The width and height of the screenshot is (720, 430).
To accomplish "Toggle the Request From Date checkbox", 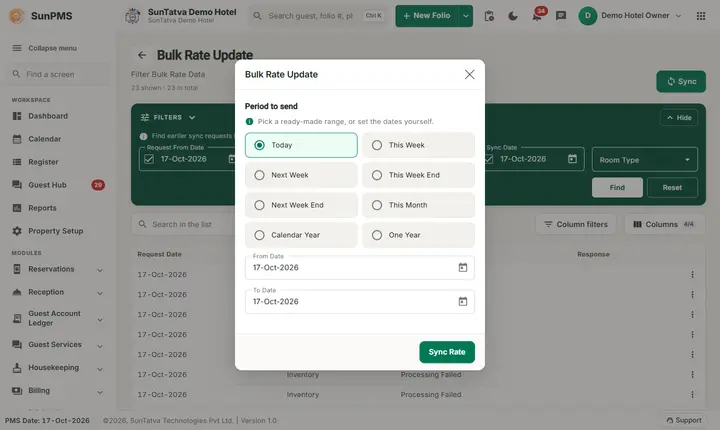I will pos(149,159).
